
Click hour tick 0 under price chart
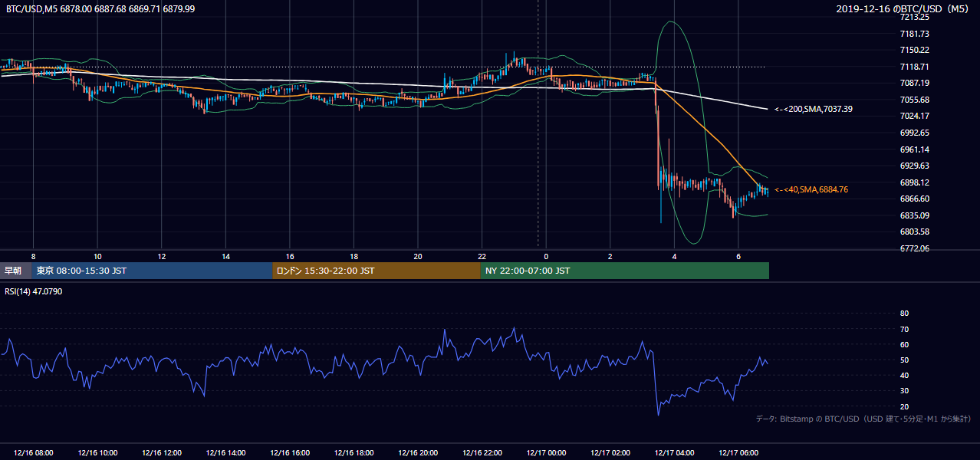pyautogui.click(x=546, y=256)
